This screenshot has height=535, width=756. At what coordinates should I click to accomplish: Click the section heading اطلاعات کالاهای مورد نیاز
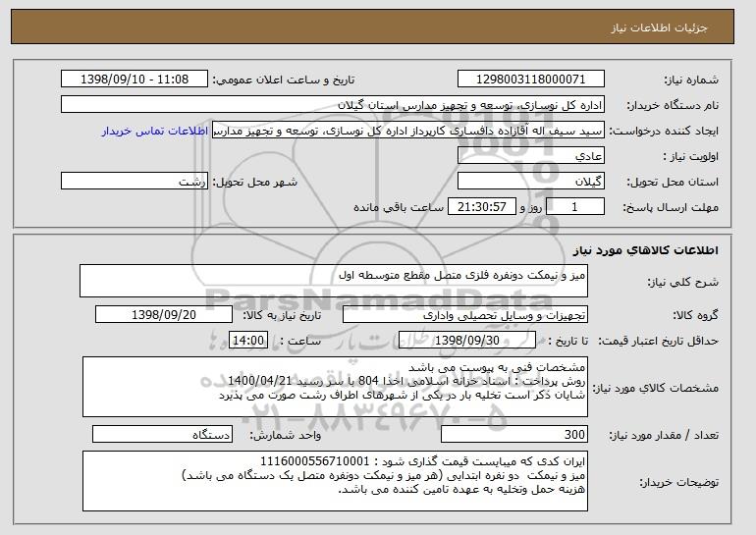(646, 250)
